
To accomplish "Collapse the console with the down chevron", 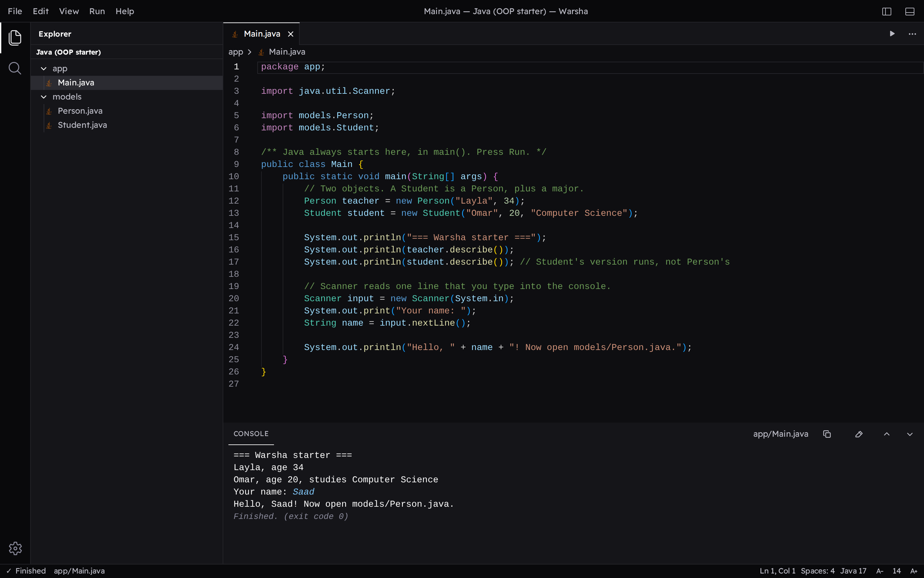I will click(910, 434).
